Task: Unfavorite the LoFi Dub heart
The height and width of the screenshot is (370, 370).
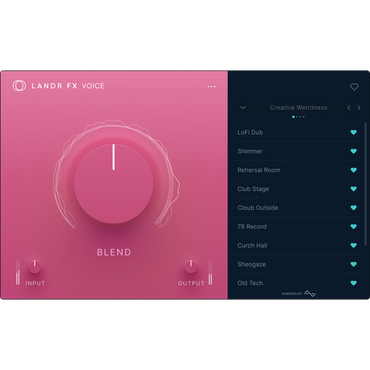Action: [x=354, y=132]
